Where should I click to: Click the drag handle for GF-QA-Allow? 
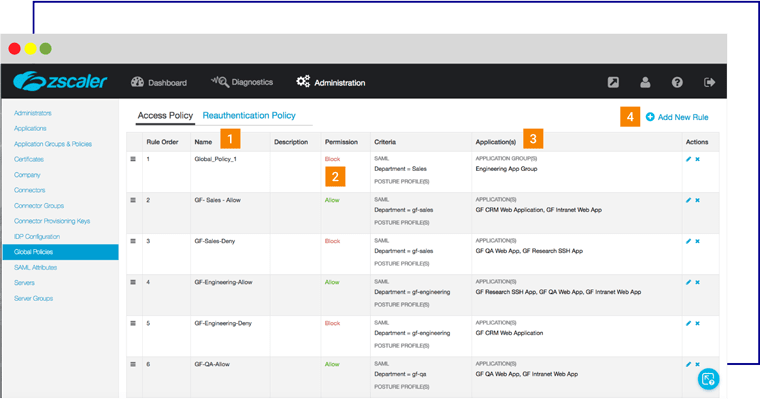coord(132,365)
